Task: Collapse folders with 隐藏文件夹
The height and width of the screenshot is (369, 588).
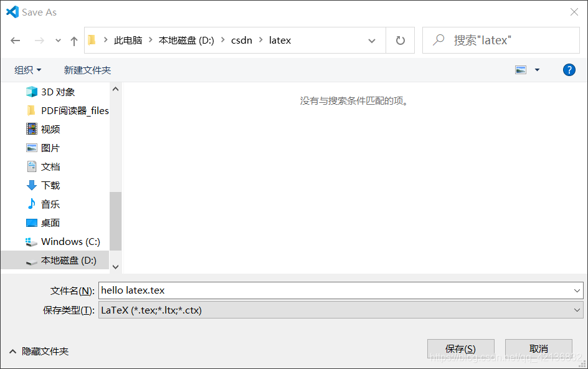Action: 39,352
